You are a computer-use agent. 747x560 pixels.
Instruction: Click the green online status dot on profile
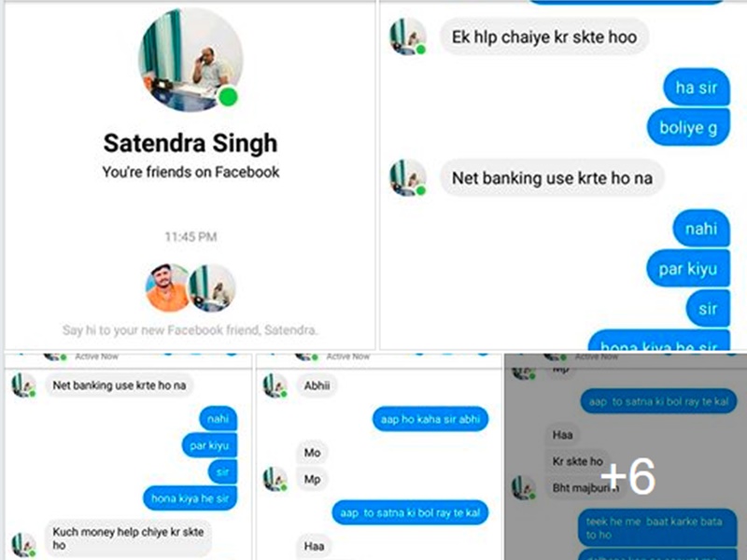[x=228, y=97]
